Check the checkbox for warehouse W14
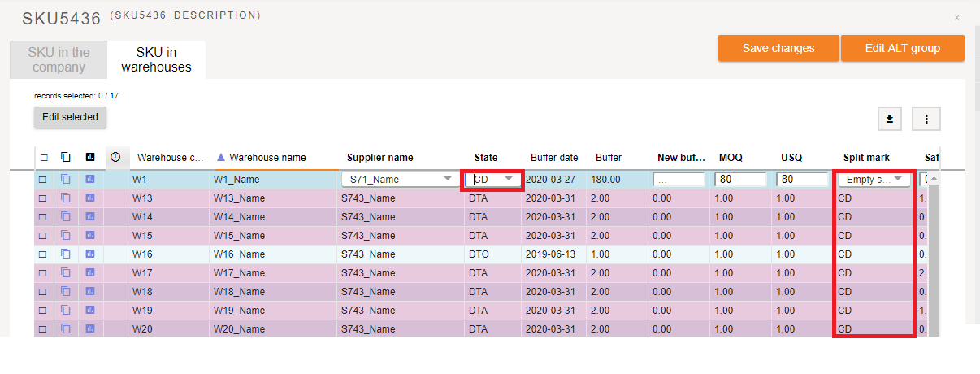Screen dimensions: 980x374 43,217
